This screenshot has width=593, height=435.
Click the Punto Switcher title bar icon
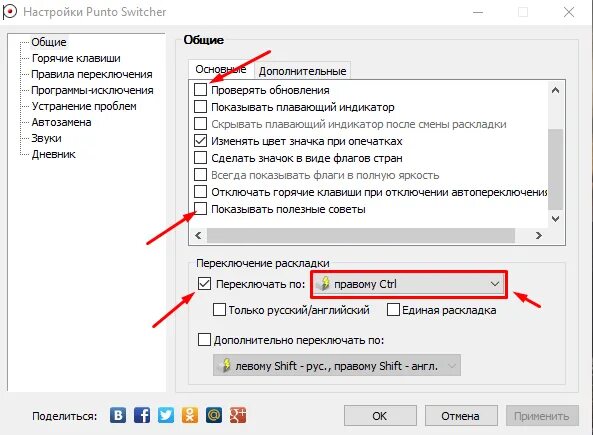point(9,11)
